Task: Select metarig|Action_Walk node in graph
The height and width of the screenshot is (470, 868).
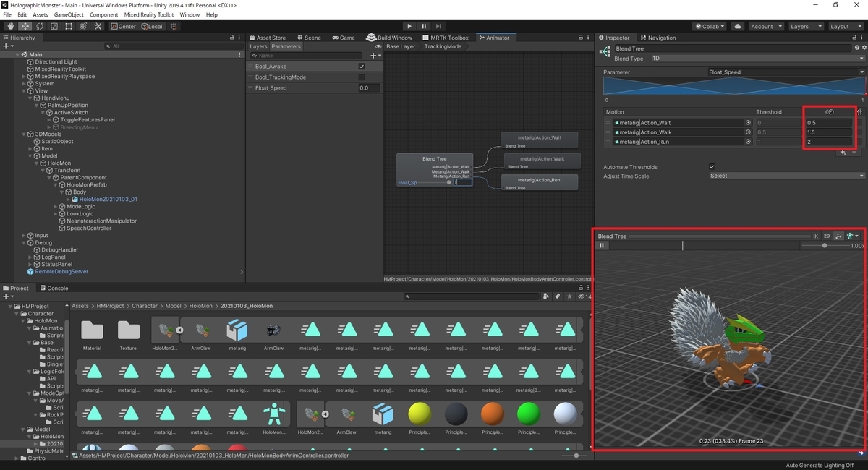Action: click(541, 161)
